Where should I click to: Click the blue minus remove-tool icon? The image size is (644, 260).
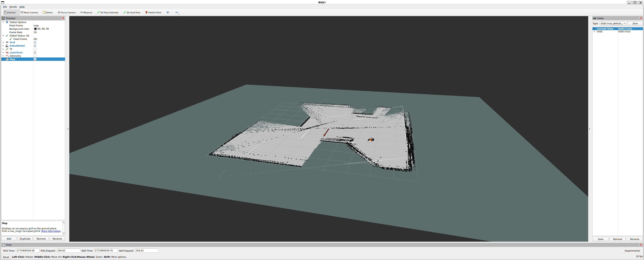pos(177,13)
